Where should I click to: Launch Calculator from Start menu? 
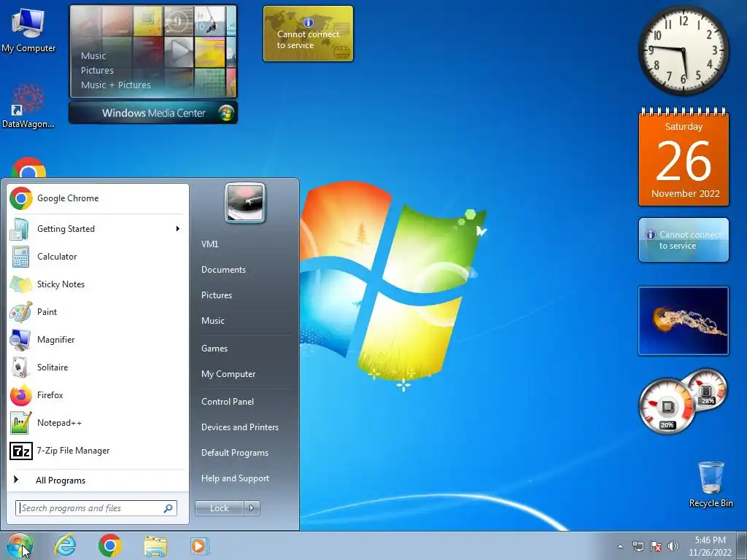(x=98, y=257)
